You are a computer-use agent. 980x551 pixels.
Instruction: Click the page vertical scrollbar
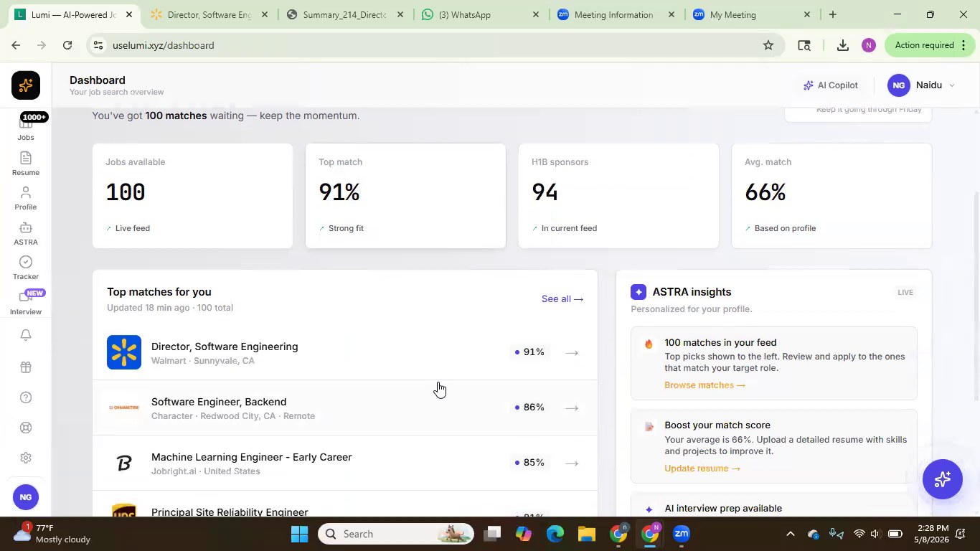pyautogui.click(x=976, y=296)
